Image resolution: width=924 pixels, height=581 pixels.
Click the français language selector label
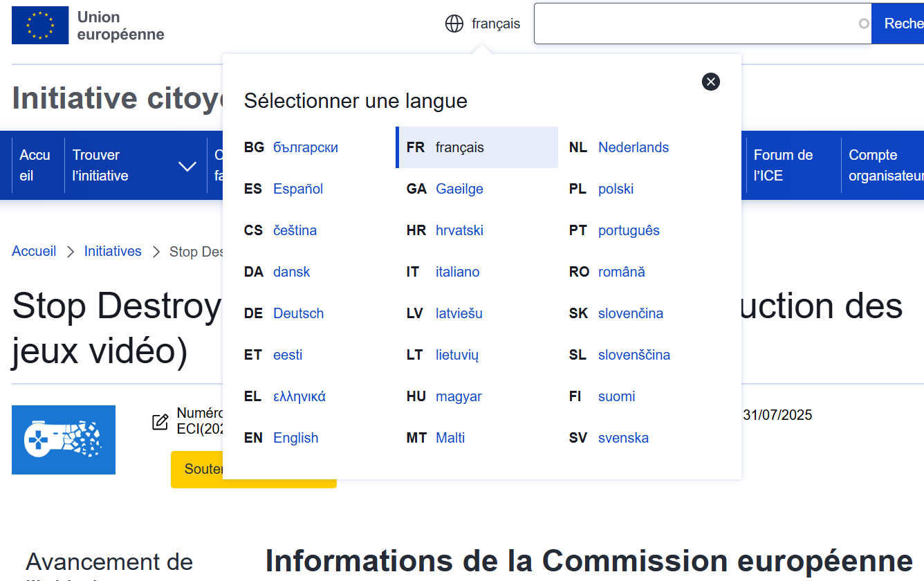[x=496, y=24]
